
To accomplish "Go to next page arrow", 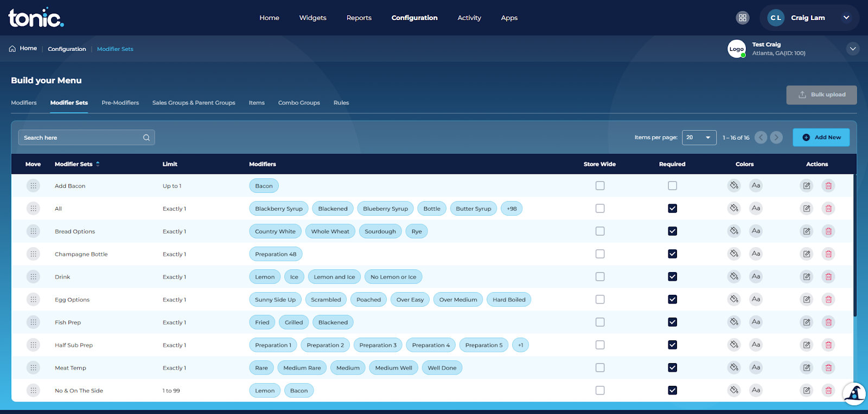I will click(x=776, y=138).
